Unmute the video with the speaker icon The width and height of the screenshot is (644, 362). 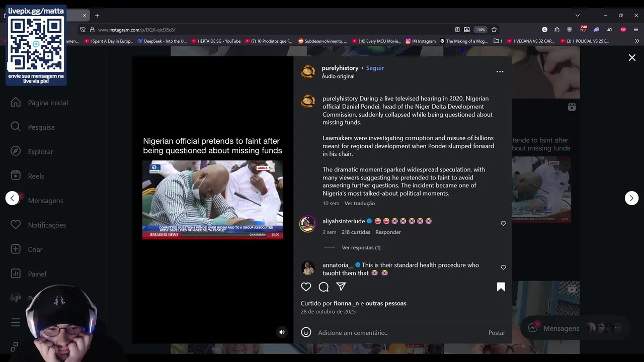tap(282, 332)
